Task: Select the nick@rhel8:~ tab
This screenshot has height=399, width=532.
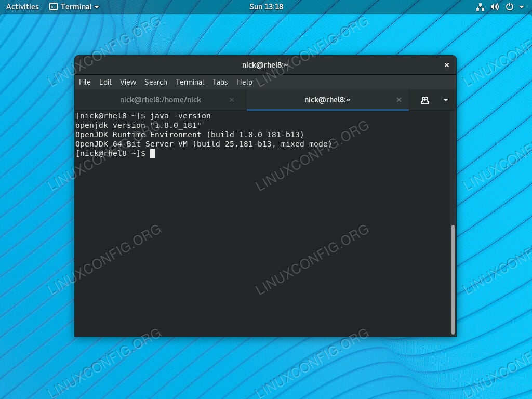Action: tap(327, 100)
